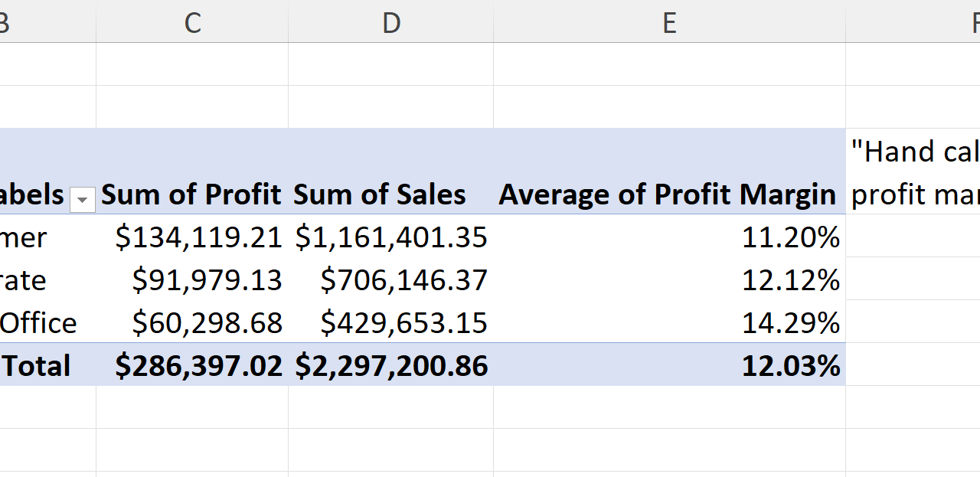Select column D header
Viewport: 980px width, 477px height.
click(x=391, y=23)
